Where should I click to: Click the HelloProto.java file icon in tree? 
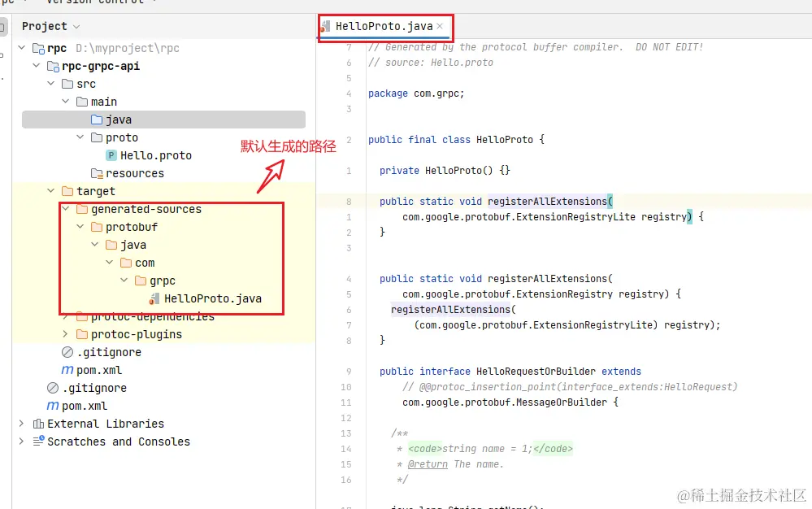154,298
